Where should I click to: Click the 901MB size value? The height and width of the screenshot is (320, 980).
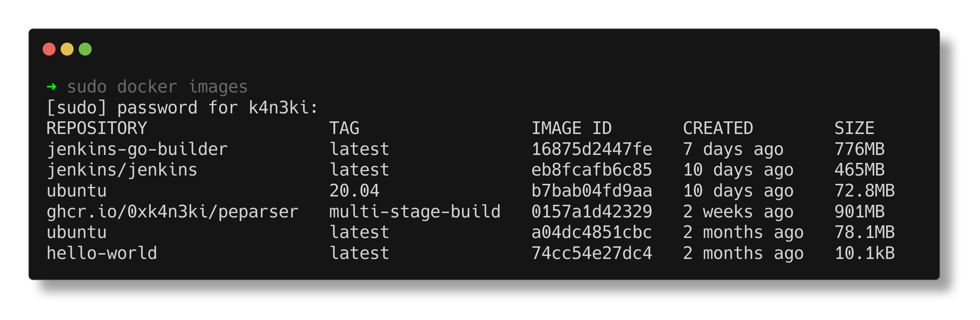point(859,212)
